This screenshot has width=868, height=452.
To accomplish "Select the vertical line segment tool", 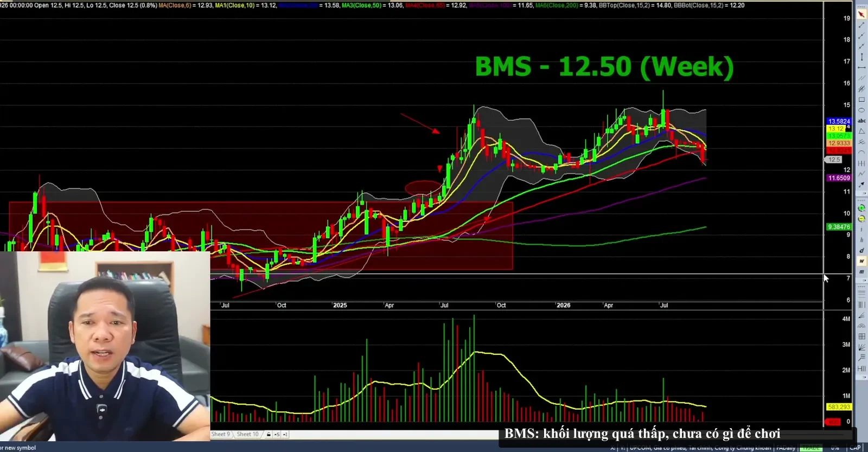I will 861,57.
